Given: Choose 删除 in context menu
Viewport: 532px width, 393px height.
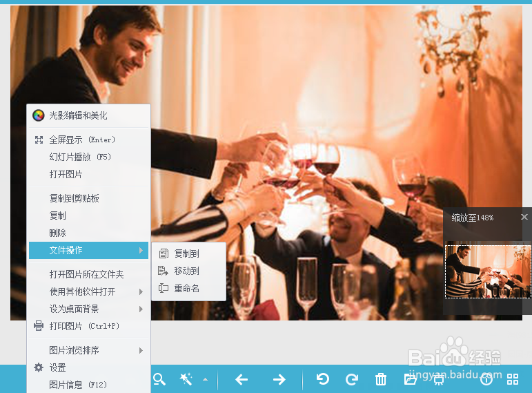Looking at the screenshot, I should pos(88,233).
